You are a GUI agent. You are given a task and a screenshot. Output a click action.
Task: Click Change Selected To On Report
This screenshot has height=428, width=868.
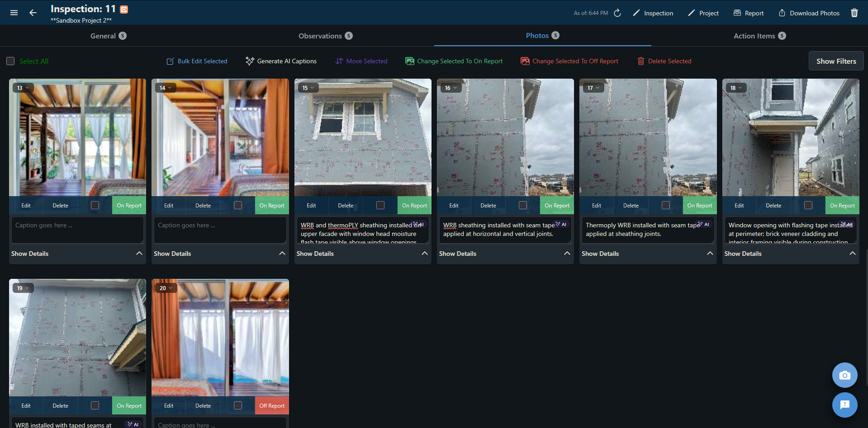[454, 61]
